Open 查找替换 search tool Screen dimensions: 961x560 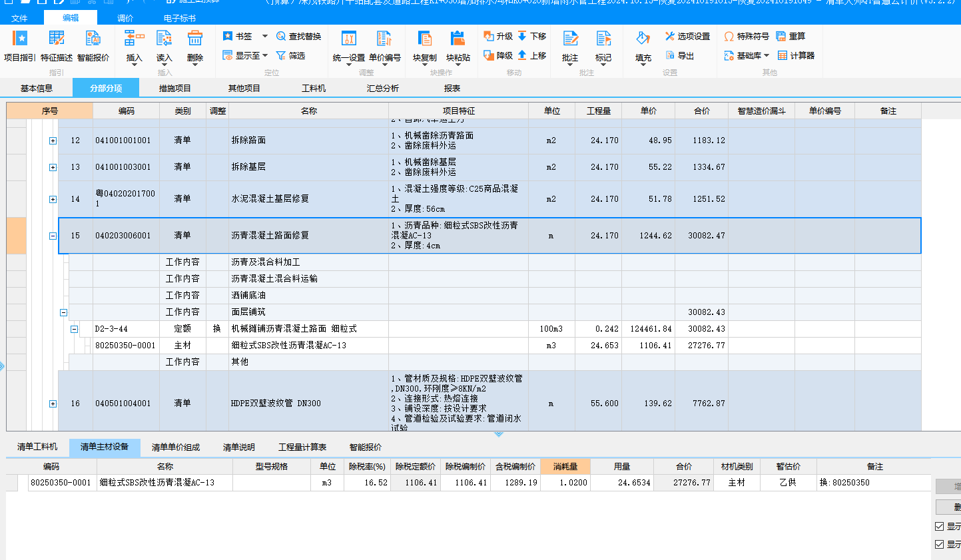click(298, 36)
